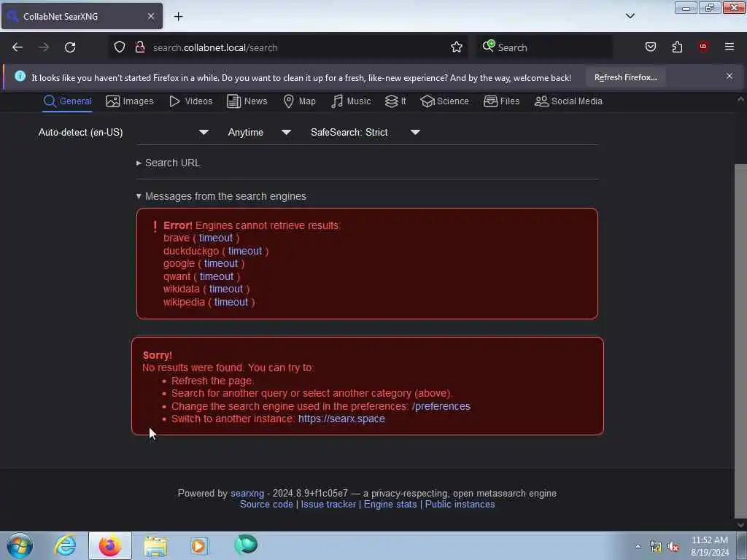
Task: Switch to the It category tab
Action: (395, 101)
